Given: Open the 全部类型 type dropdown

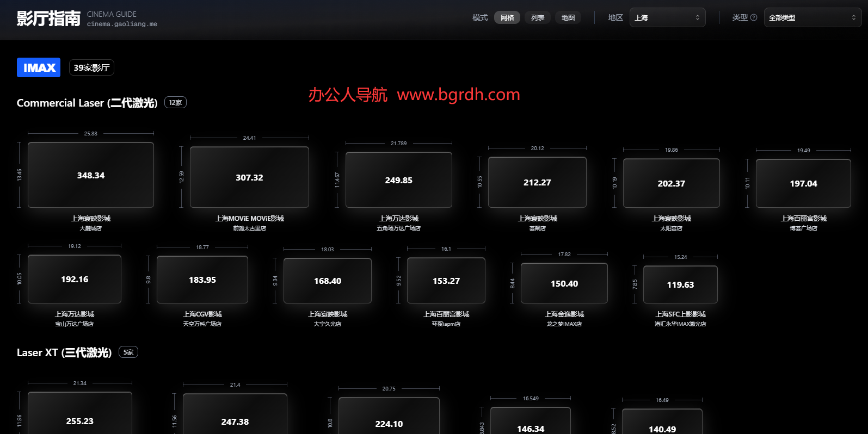Looking at the screenshot, I should (x=813, y=17).
